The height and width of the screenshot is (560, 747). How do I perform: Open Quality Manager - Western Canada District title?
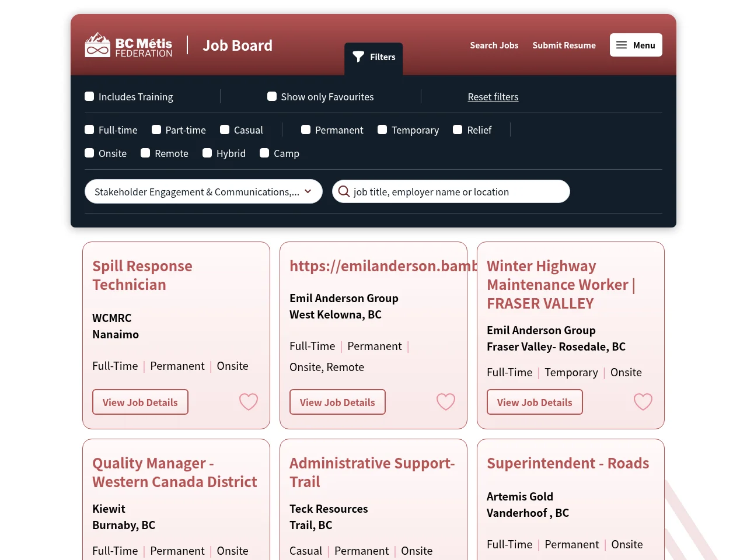coord(174,473)
